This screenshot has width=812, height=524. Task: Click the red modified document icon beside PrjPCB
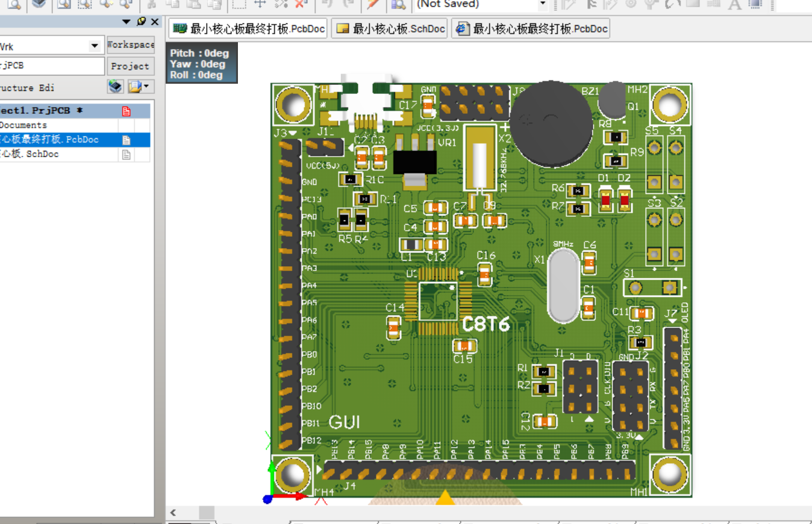click(126, 111)
